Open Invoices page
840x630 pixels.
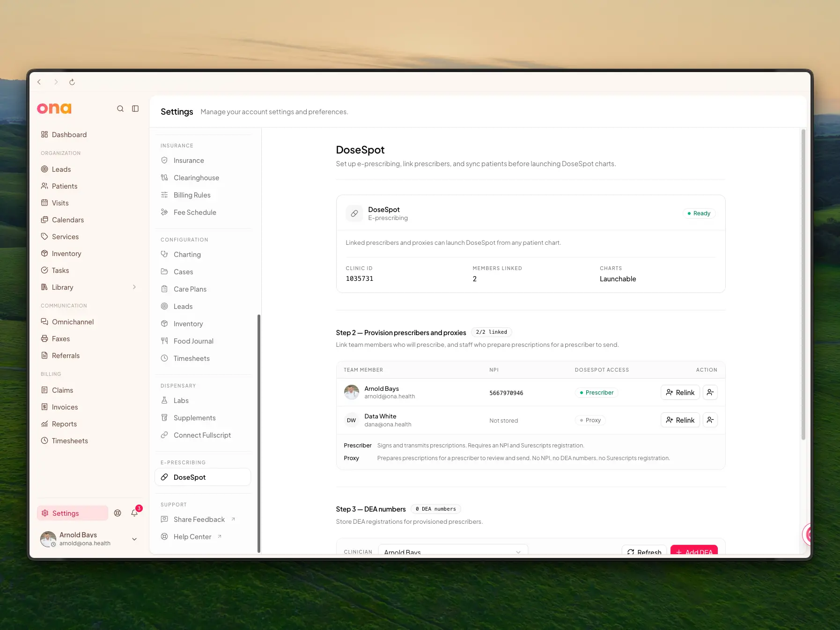(x=89, y=407)
